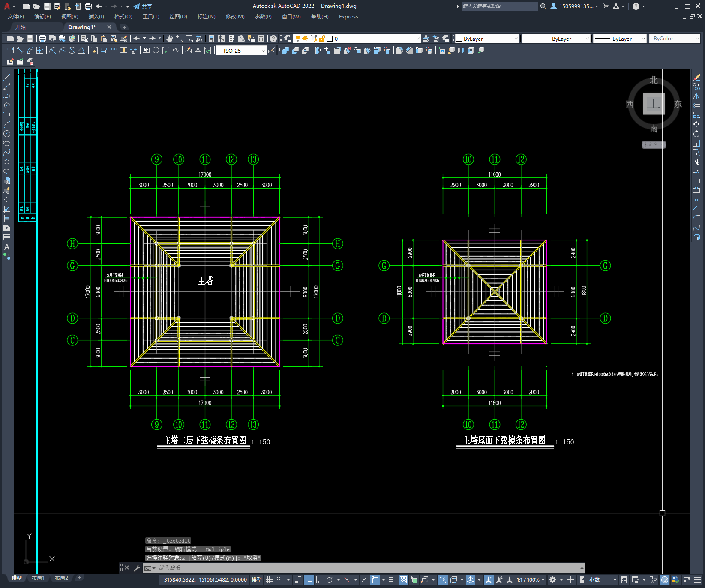Toggle polar tracking in status bar
The image size is (705, 588).
tap(330, 580)
